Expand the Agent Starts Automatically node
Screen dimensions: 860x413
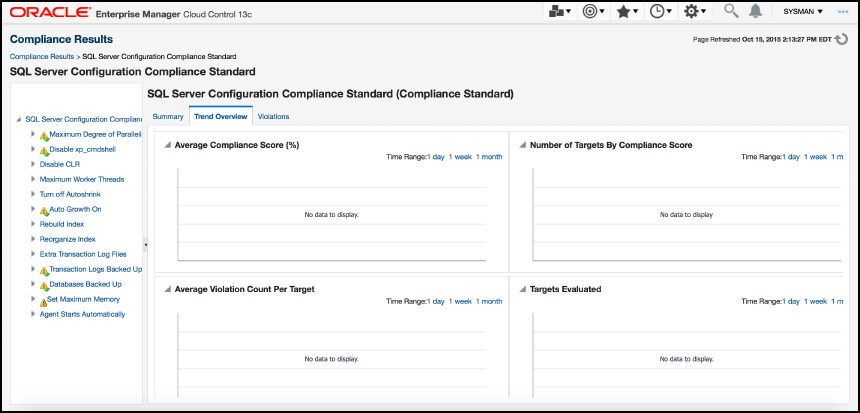click(x=33, y=314)
